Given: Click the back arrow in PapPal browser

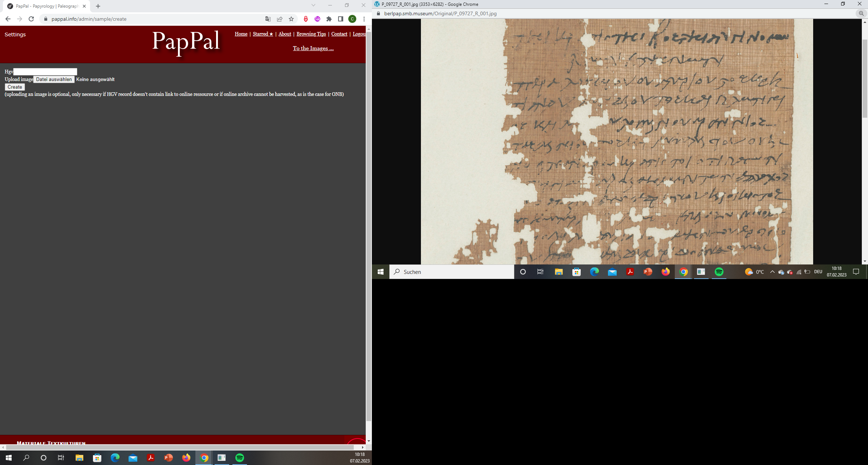Looking at the screenshot, I should [x=8, y=19].
